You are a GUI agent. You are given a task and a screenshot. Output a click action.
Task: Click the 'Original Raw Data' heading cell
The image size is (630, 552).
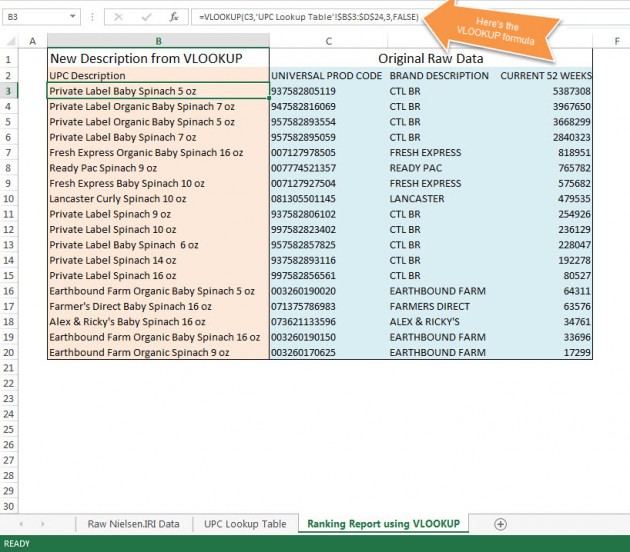(x=431, y=59)
